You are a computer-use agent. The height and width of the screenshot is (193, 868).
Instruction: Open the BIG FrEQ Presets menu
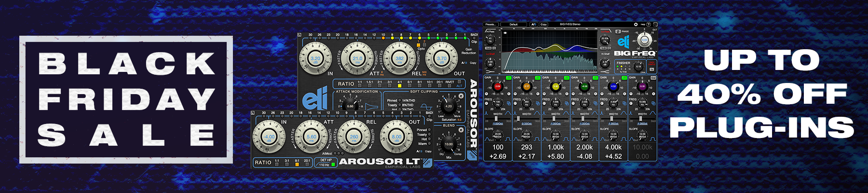[491, 24]
